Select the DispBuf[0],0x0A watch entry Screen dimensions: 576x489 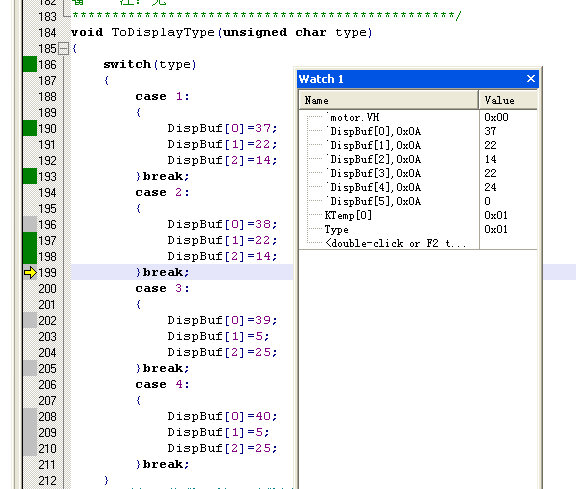point(375,132)
